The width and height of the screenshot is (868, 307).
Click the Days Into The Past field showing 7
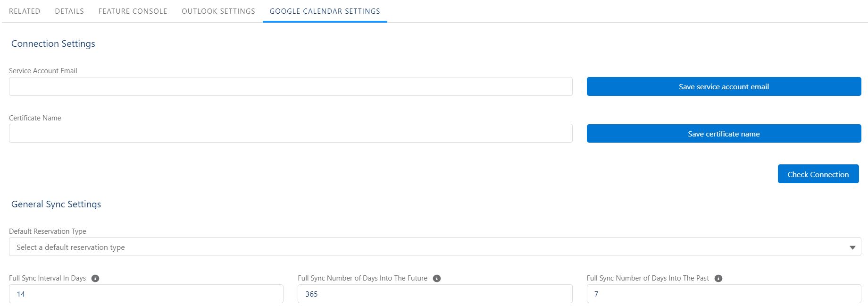(x=724, y=294)
